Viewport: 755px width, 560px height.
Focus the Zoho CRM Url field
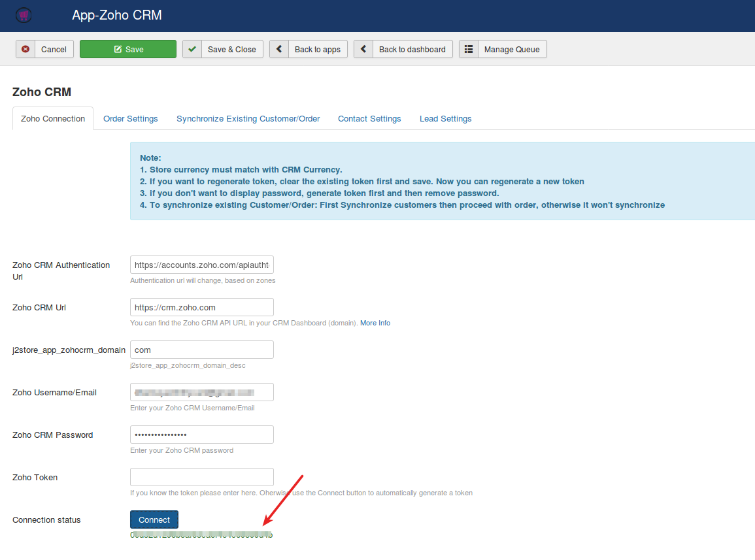(202, 307)
